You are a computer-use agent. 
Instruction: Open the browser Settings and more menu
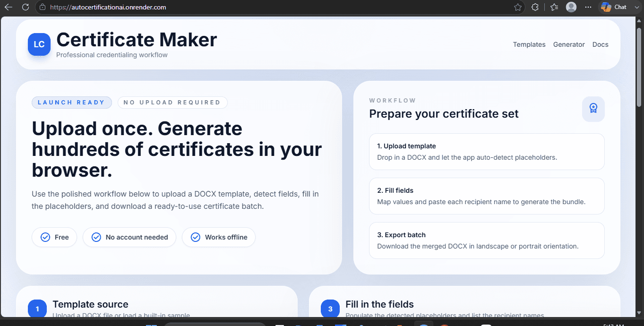pos(588,7)
